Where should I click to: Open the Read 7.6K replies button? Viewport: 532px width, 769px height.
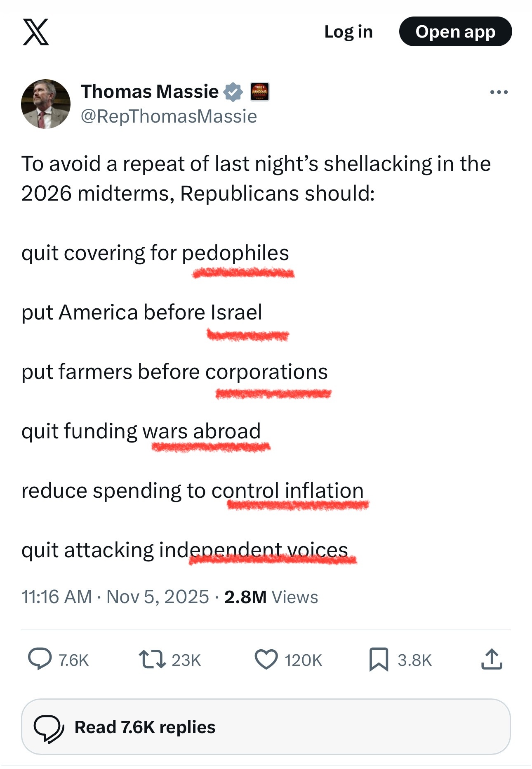[x=266, y=727]
